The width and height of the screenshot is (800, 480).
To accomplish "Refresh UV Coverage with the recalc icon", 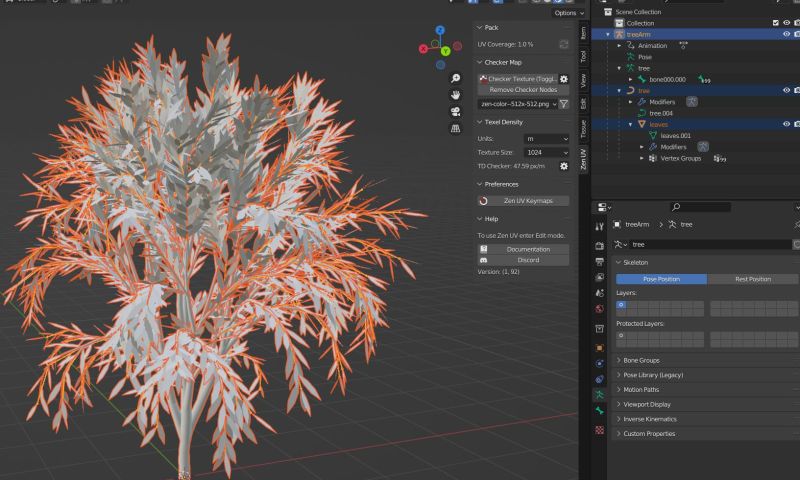I will pyautogui.click(x=564, y=44).
